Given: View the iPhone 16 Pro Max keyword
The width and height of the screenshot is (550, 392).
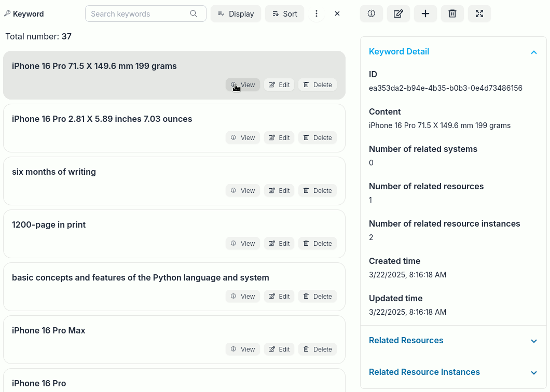Looking at the screenshot, I should (x=243, y=349).
